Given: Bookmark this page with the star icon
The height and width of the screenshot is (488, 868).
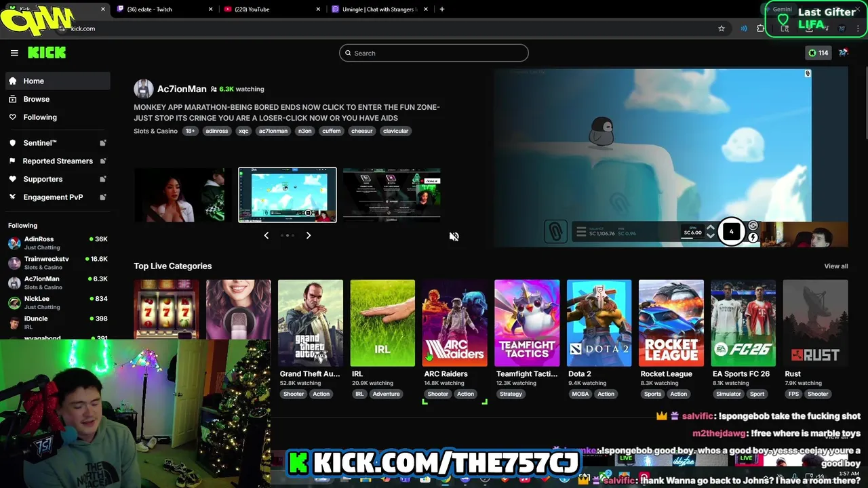Looking at the screenshot, I should [x=722, y=28].
